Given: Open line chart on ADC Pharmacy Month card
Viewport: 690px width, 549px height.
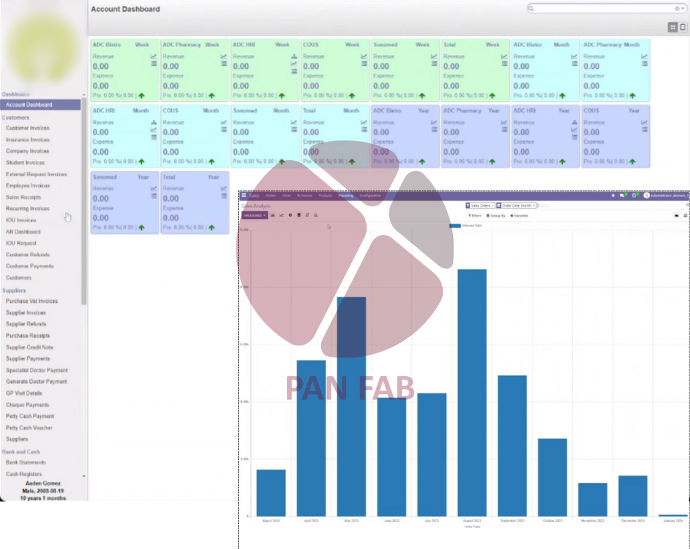Looking at the screenshot, I should click(644, 56).
